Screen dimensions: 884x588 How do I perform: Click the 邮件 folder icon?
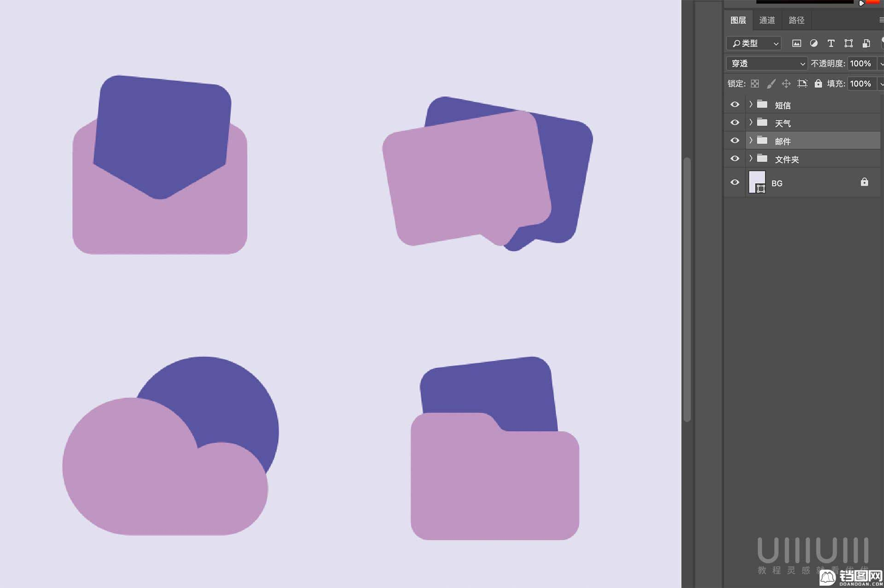coord(762,140)
